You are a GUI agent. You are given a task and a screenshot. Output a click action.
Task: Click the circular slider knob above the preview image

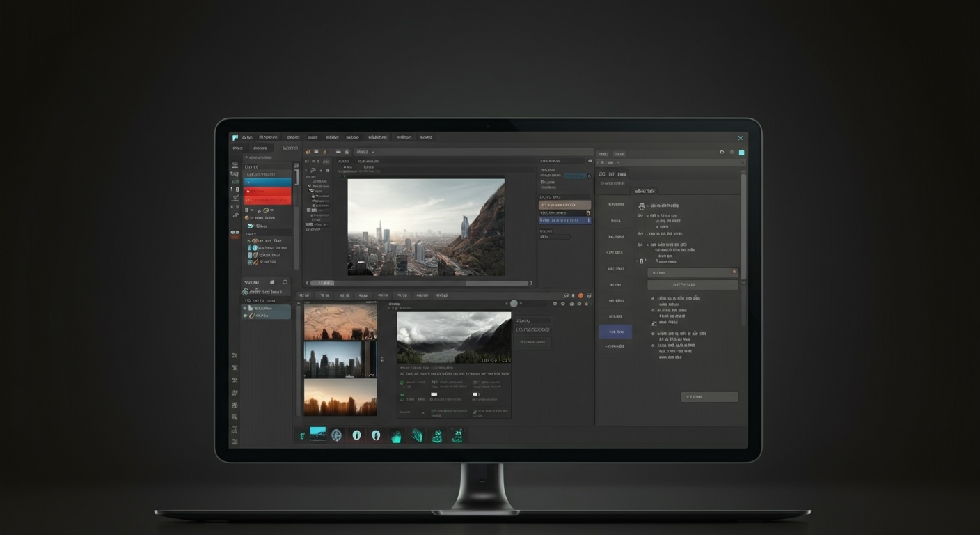(514, 303)
